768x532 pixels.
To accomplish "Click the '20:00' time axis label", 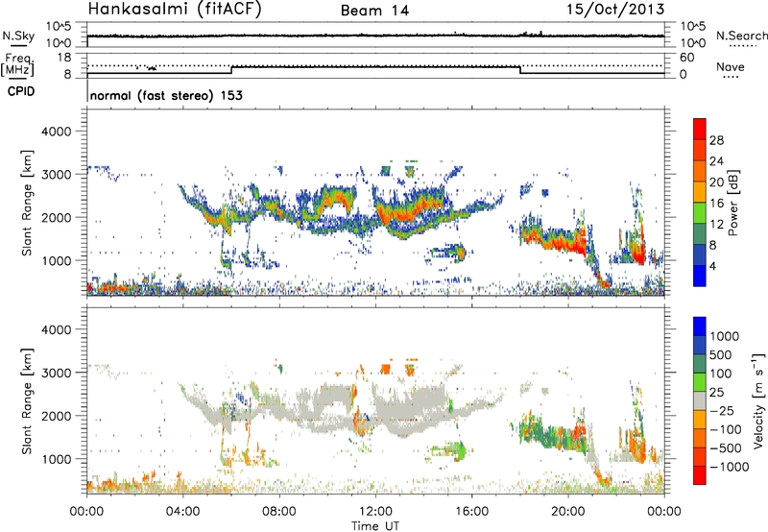I will coord(568,512).
